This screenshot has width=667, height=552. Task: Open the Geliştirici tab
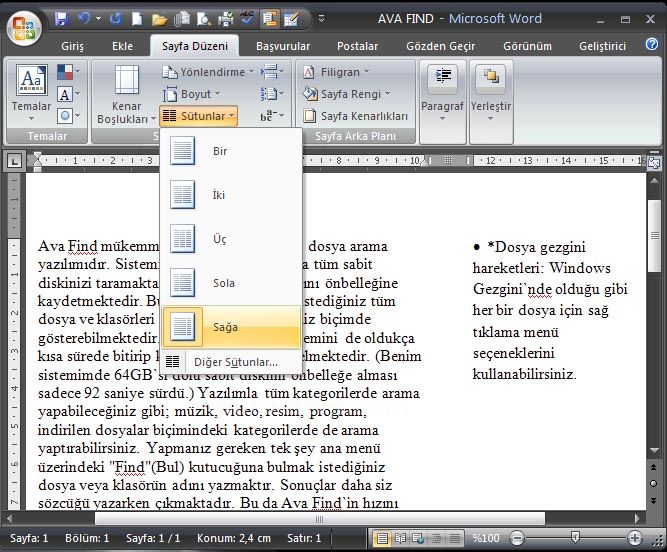click(x=602, y=46)
